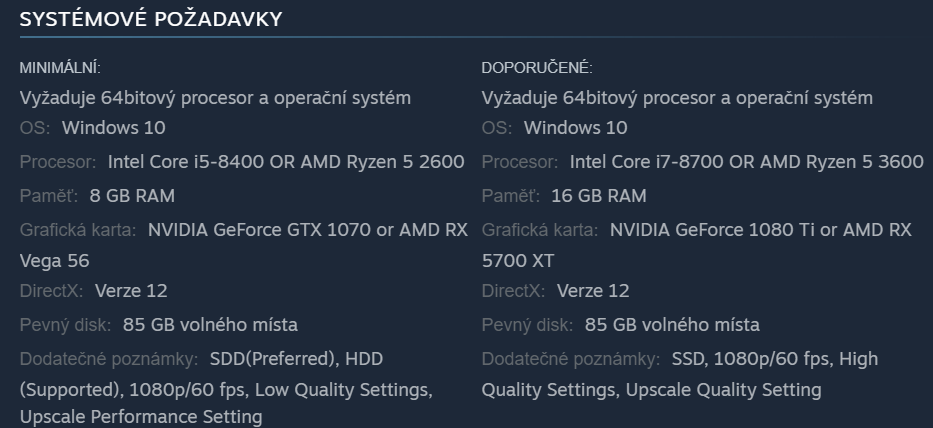Viewport: 933px width, 428px height.
Task: Click recommended 85 GB volného místa text
Action: (672, 325)
